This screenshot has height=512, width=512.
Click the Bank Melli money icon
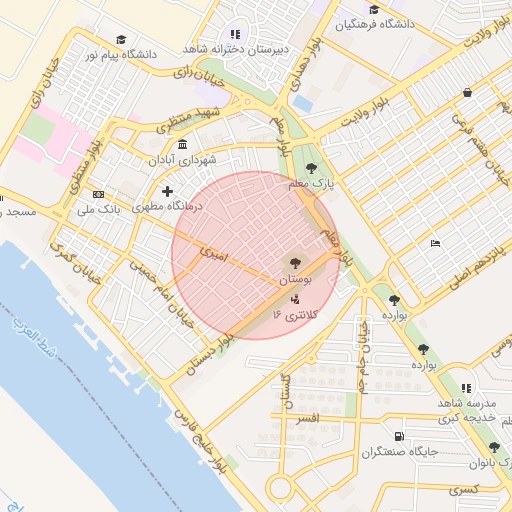click(98, 194)
